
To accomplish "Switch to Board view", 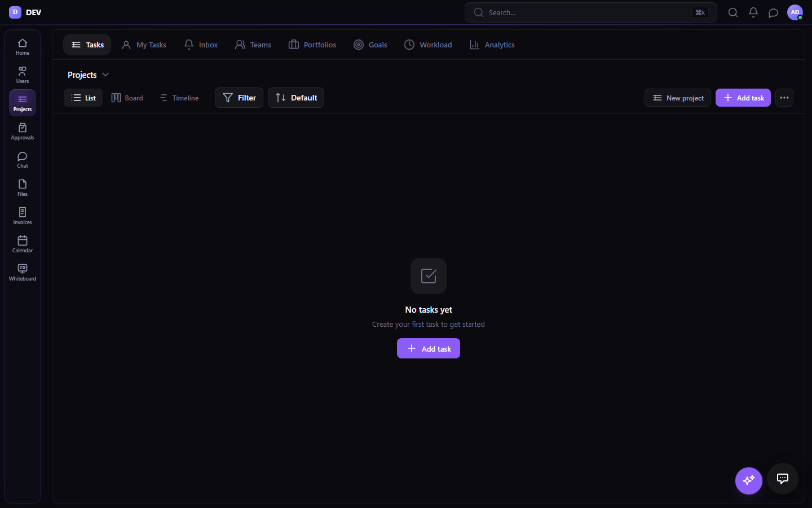I will [127, 98].
